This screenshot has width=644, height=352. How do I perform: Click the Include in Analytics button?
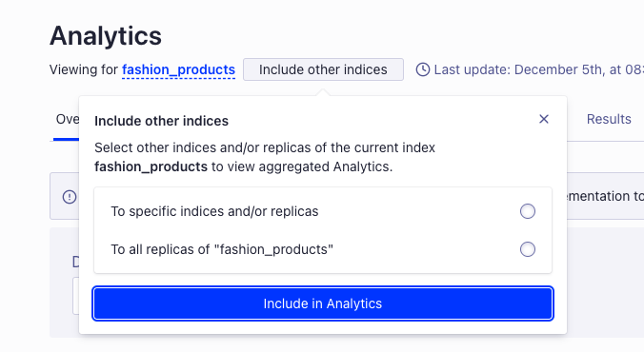[323, 303]
